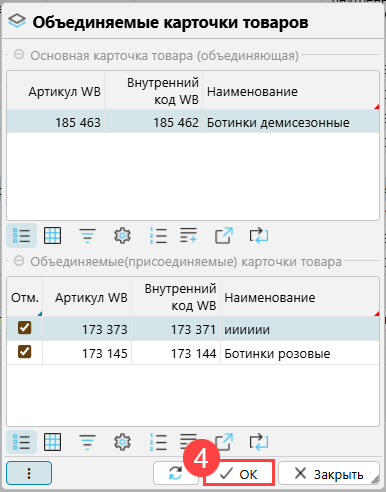Uncheck the box for row 173 373
386x492 pixels.
(x=25, y=328)
